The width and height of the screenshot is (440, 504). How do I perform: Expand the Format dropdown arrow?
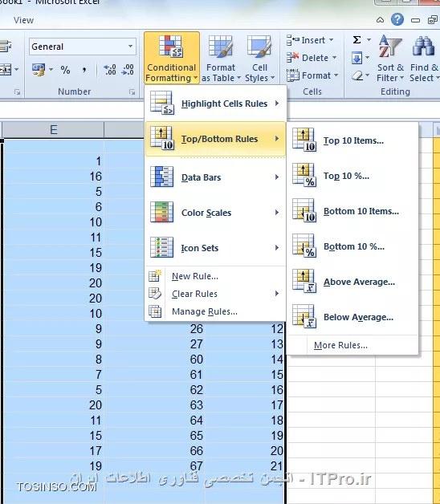336,75
